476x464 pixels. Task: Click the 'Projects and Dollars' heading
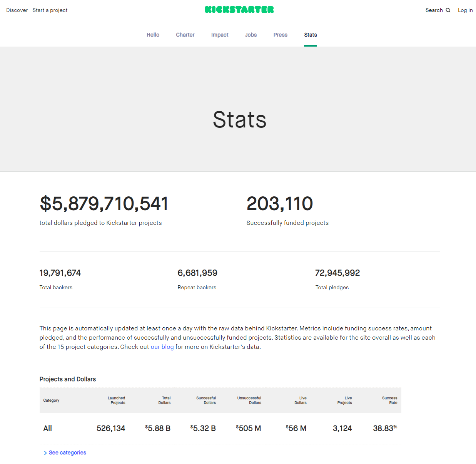[x=68, y=379]
